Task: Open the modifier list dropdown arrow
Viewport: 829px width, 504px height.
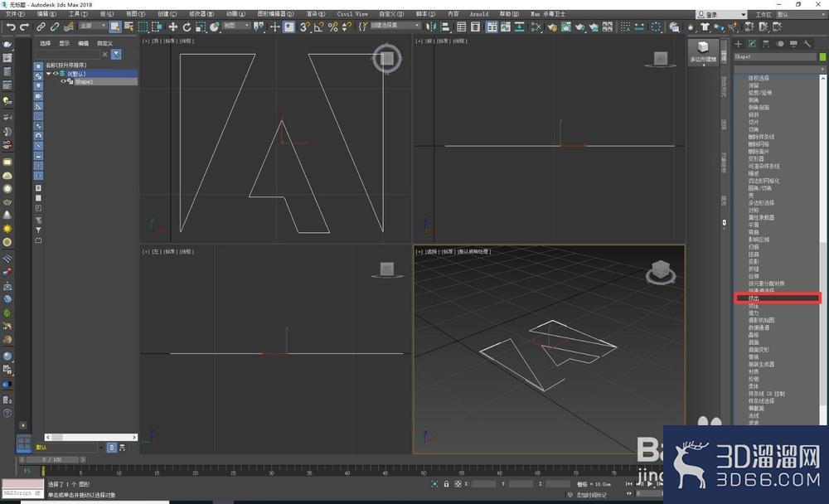Action: pyautogui.click(x=822, y=70)
